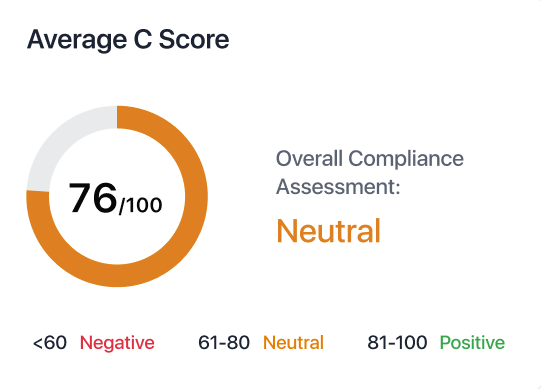Click the bottom of the orange donut ring
The height and width of the screenshot is (389, 541).
click(117, 275)
